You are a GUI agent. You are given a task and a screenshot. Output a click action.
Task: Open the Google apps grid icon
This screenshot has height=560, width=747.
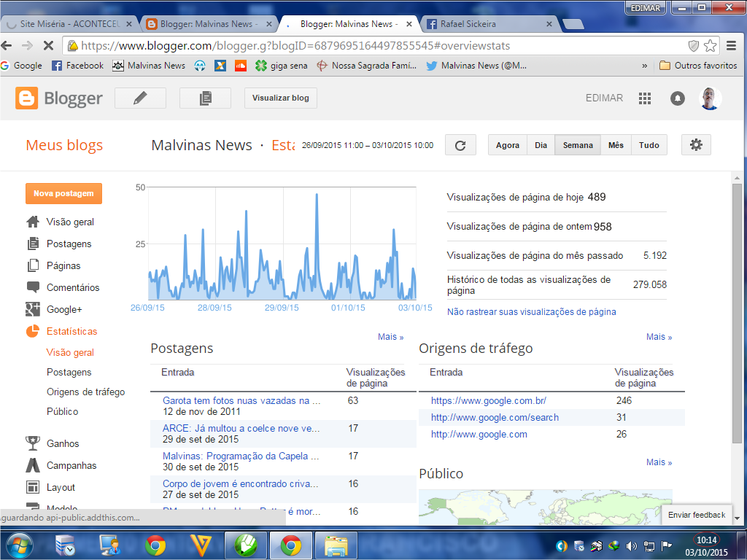645,98
